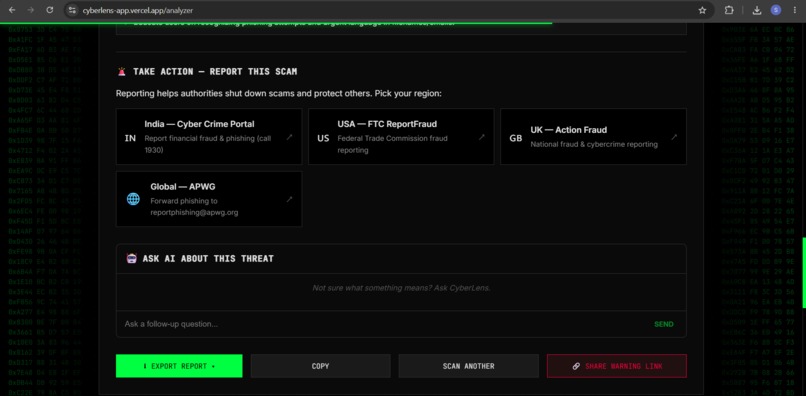Screen dimensions: 806x396
Task: Open external link arrow on USA card
Action: (x=482, y=137)
